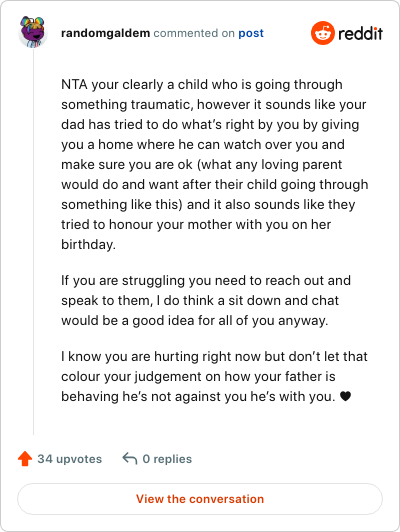
Task: Click the vertical comment thread line
Action: point(33,242)
